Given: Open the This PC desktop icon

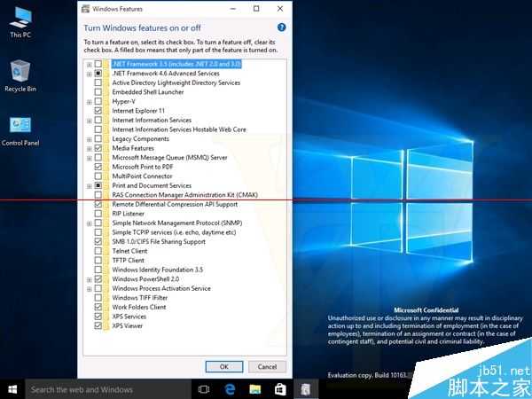Looking at the screenshot, I should pyautogui.click(x=20, y=22).
